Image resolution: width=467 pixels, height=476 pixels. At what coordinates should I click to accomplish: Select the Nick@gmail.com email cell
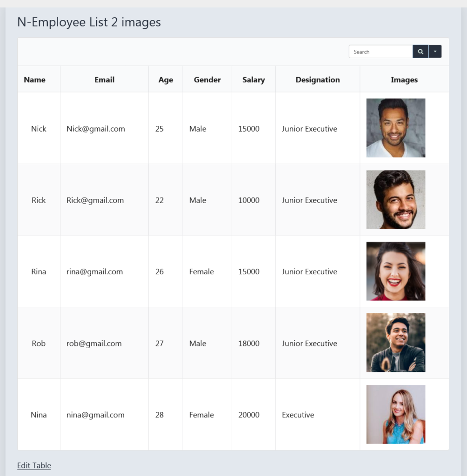pos(96,129)
